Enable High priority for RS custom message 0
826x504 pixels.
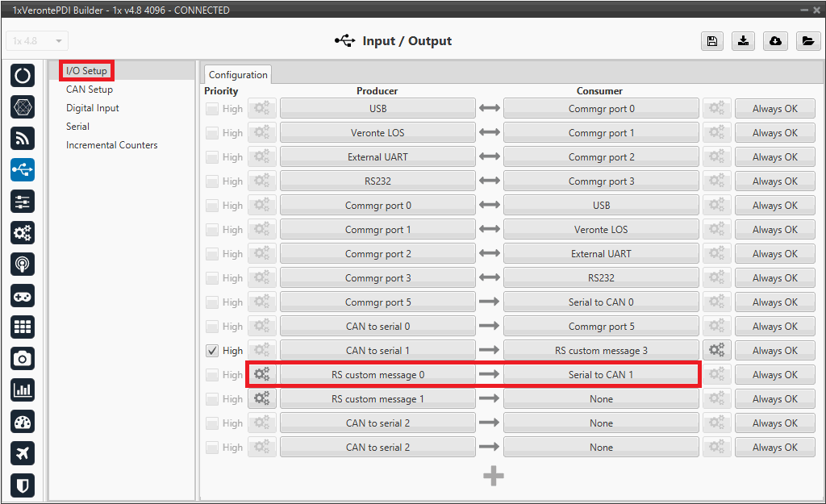coord(212,375)
